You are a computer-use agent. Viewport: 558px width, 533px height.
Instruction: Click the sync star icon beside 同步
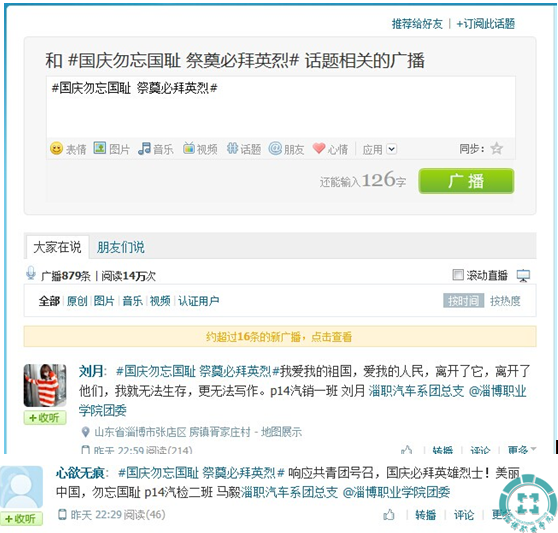pyautogui.click(x=496, y=148)
